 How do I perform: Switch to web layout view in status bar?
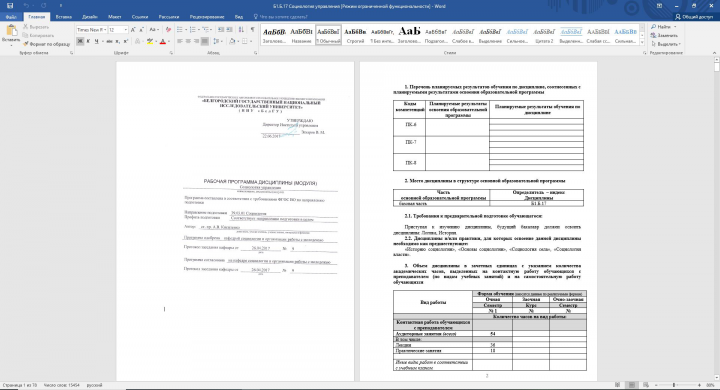646,385
